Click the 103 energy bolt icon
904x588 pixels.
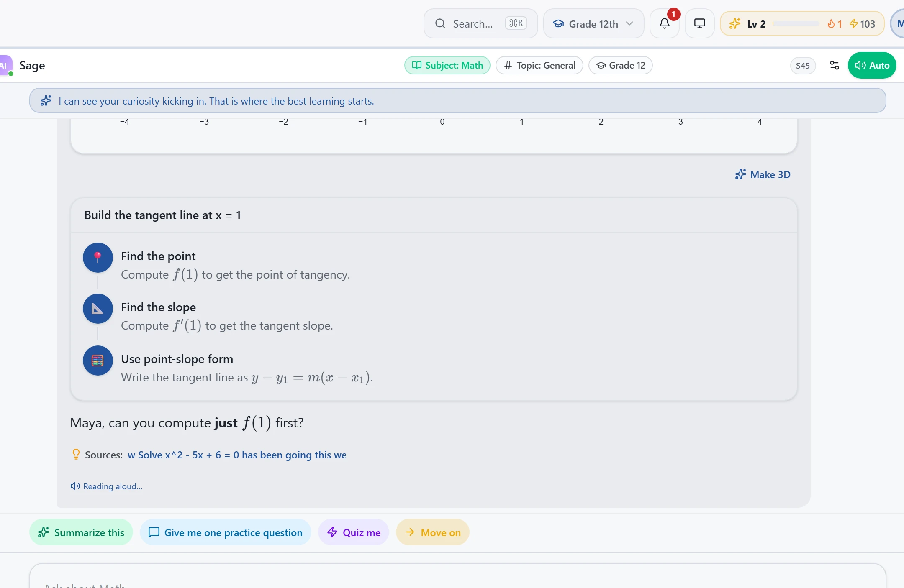(x=854, y=24)
